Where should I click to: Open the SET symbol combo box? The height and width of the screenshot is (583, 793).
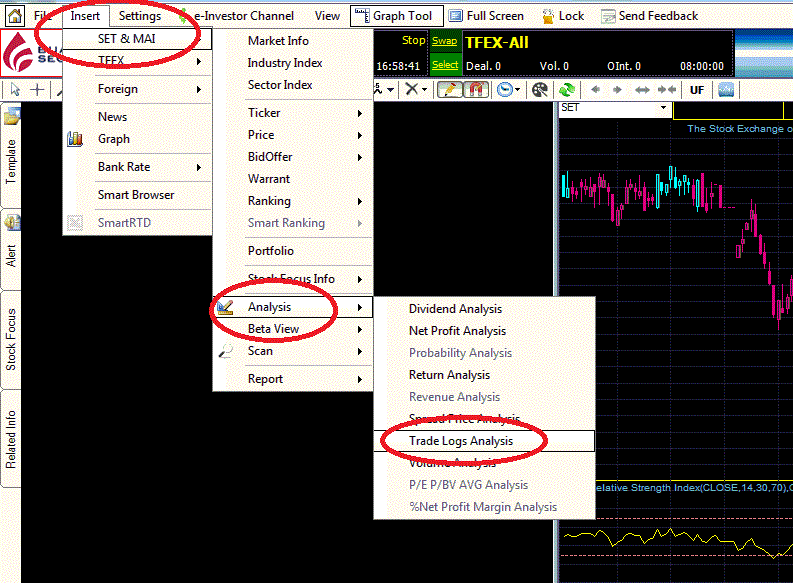pos(615,108)
